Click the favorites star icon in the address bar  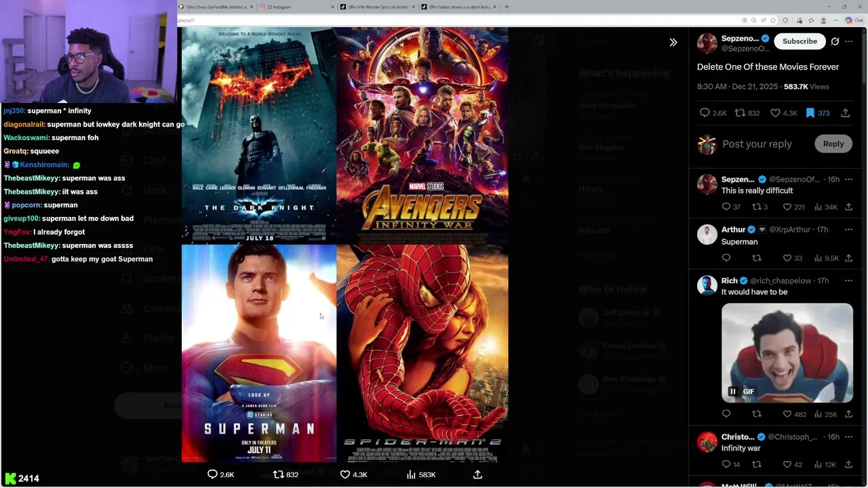point(773,20)
